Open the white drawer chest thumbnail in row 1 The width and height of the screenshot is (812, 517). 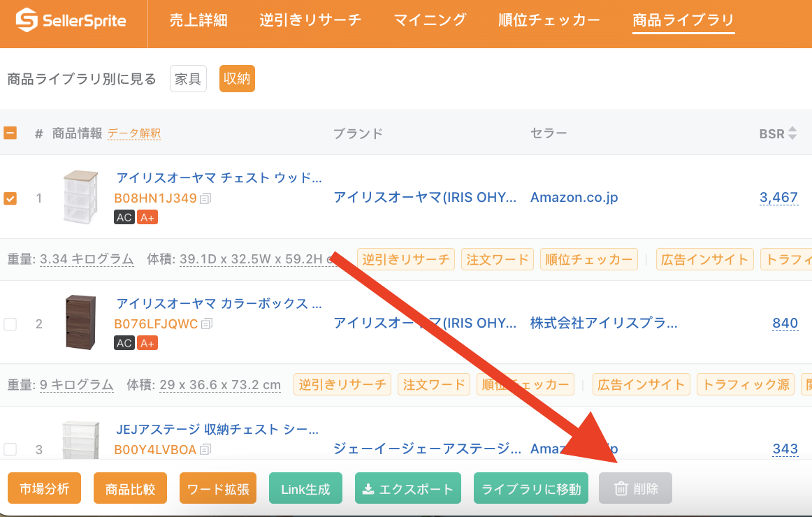click(x=80, y=197)
